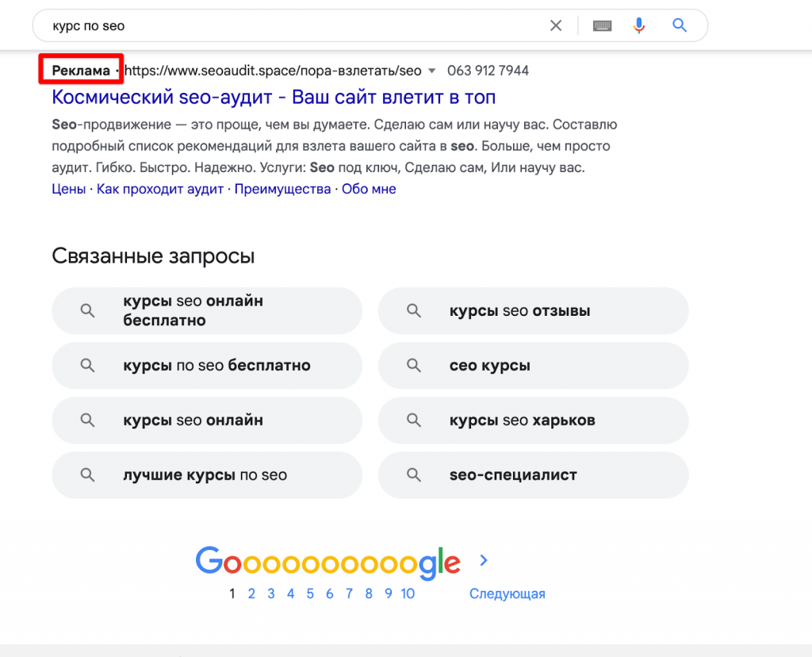Click the next-page chevron beside Google logo

pyautogui.click(x=485, y=561)
